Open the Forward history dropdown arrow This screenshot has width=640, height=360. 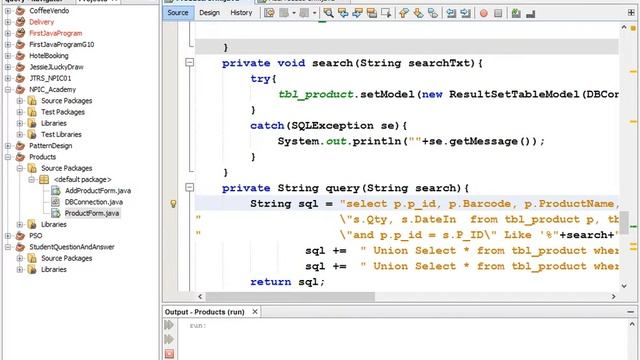(314, 13)
